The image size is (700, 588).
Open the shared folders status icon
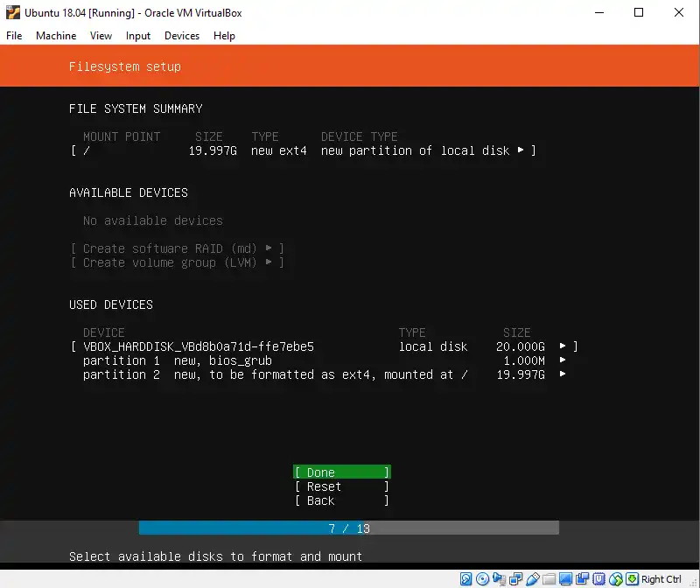click(x=549, y=579)
